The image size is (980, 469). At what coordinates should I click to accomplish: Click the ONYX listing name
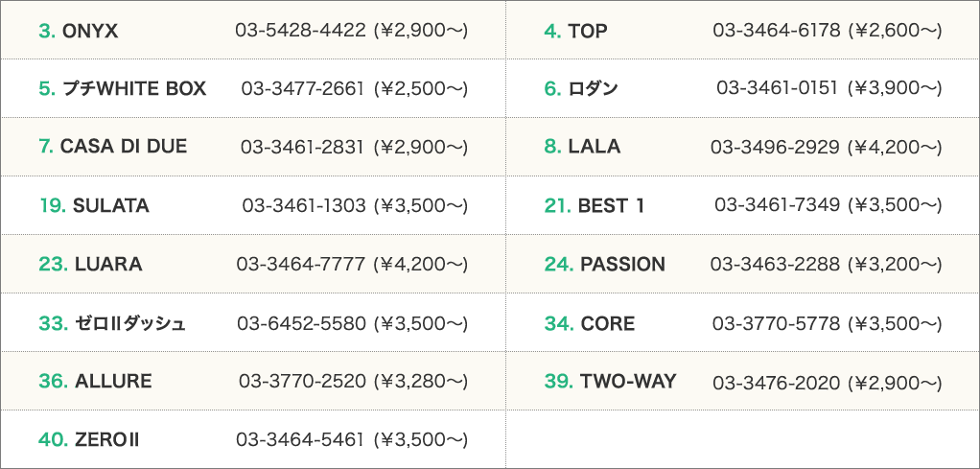89,31
